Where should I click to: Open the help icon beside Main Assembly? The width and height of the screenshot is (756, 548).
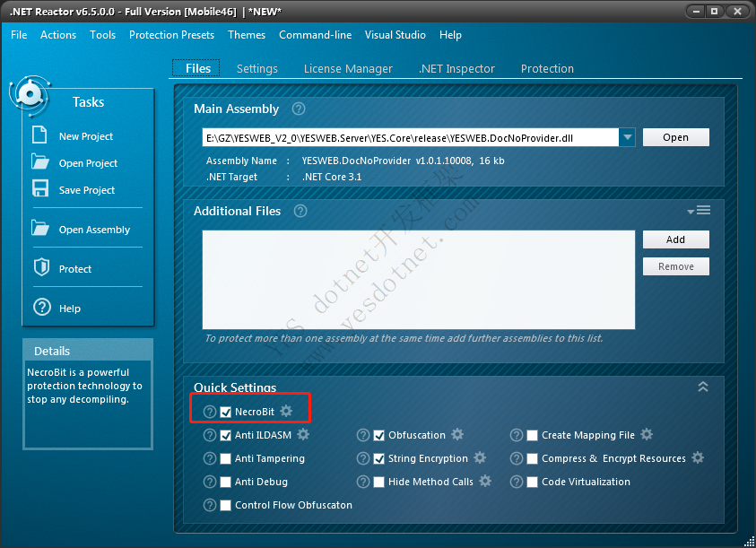coord(299,109)
